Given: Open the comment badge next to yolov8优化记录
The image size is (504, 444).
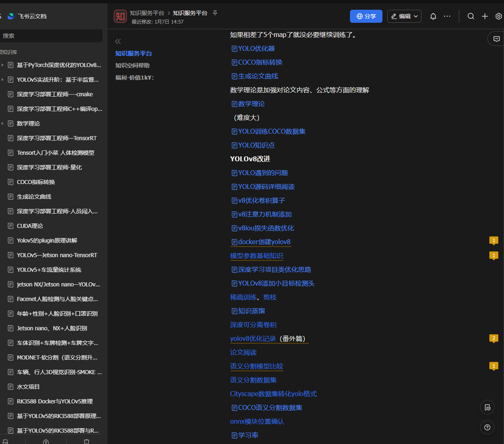Looking at the screenshot, I should 493,338.
